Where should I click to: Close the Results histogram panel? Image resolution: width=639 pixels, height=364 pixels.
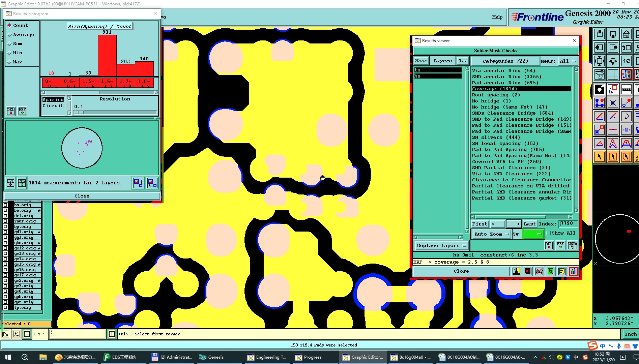click(82, 196)
